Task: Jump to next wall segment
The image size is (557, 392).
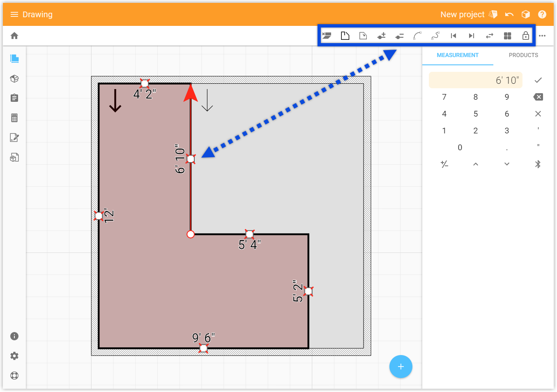Action: pyautogui.click(x=472, y=36)
